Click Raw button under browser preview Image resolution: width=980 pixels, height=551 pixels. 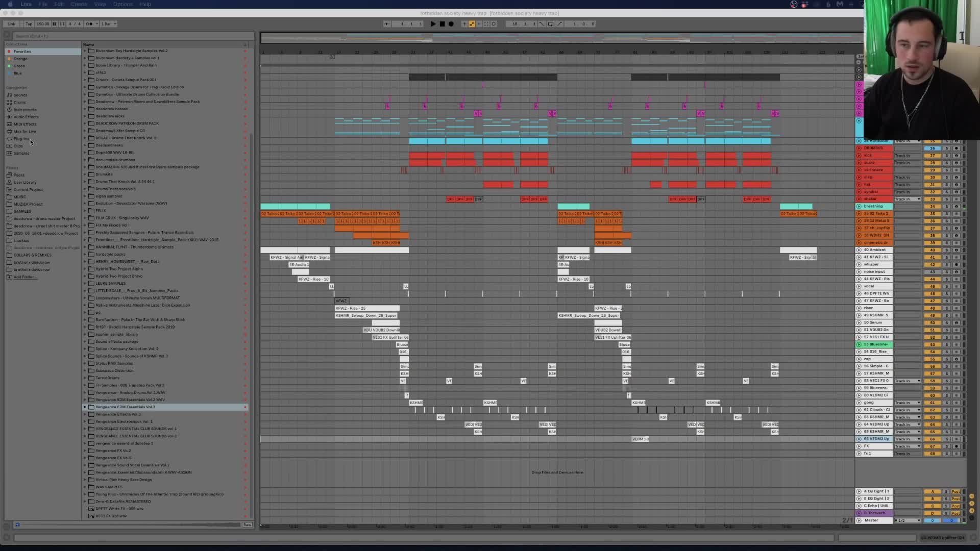click(247, 524)
